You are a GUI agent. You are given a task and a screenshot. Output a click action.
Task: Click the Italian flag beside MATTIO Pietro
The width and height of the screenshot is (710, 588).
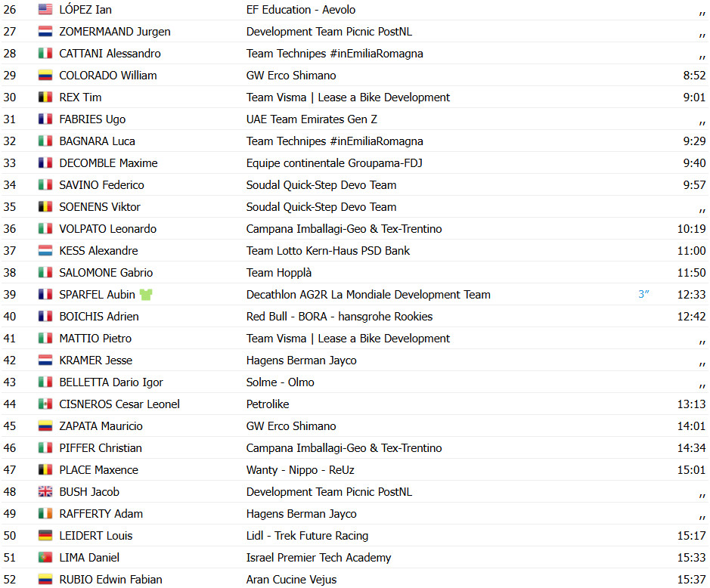pyautogui.click(x=45, y=338)
